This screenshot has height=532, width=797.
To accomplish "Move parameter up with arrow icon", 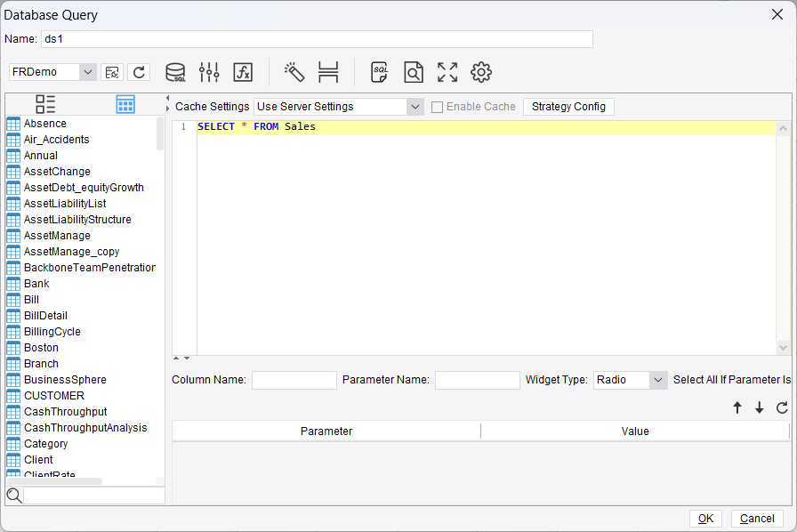I will (737, 407).
